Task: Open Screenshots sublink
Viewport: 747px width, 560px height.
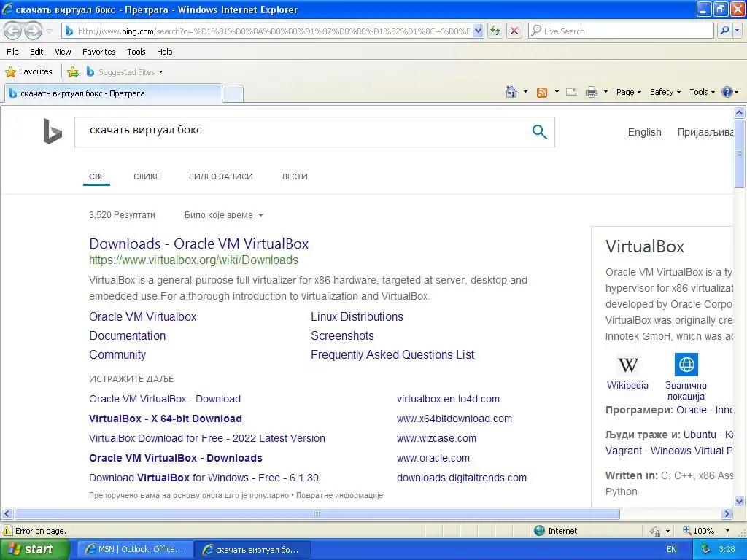Action: pyautogui.click(x=343, y=335)
